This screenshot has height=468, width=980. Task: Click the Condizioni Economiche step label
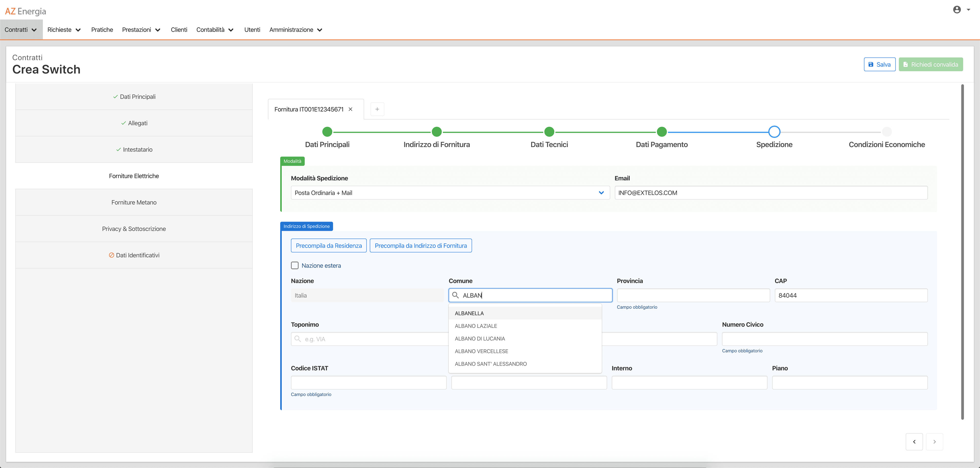(887, 145)
